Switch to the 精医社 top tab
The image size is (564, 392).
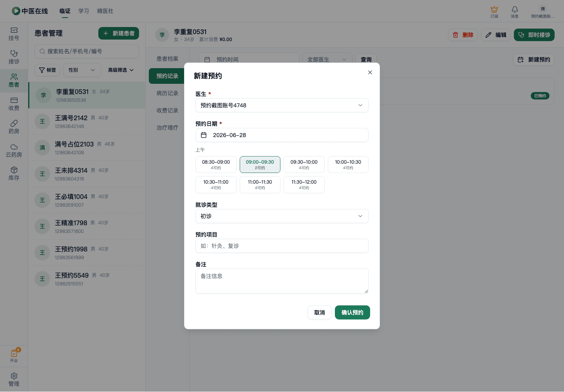point(105,11)
